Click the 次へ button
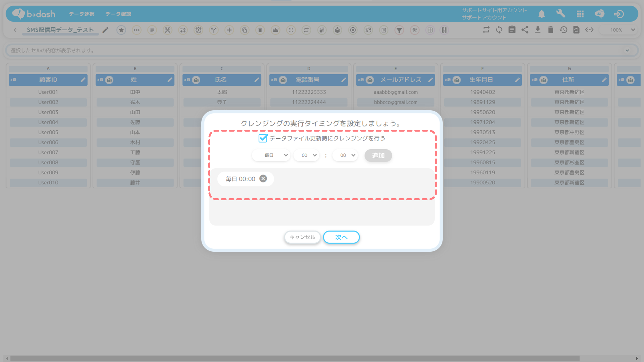The height and width of the screenshot is (362, 644). point(341,237)
